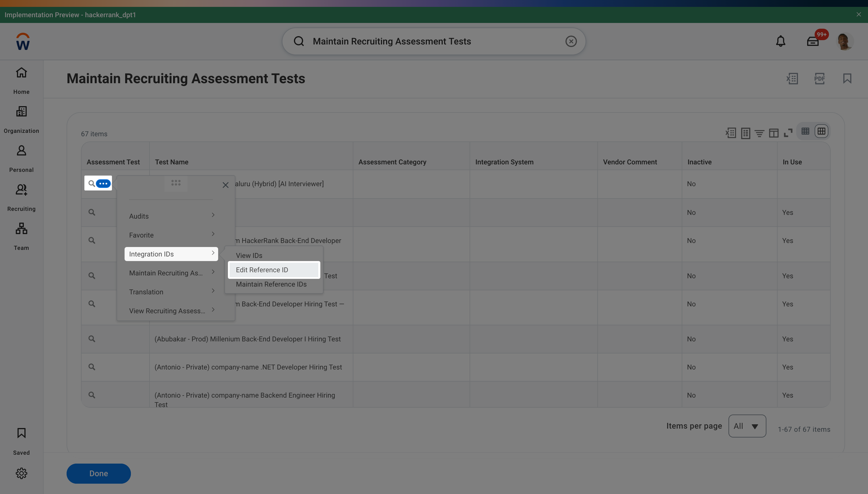868x494 pixels.
Task: Switch to list table view
Action: click(x=805, y=131)
